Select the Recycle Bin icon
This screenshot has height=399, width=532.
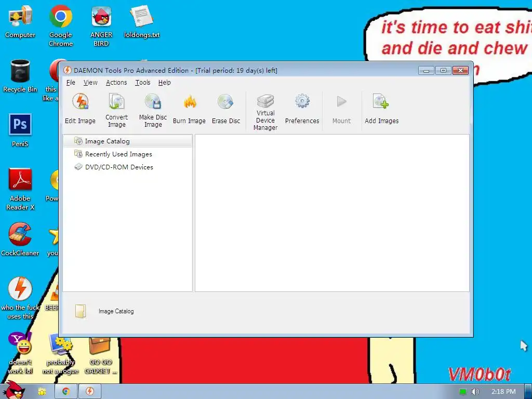click(20, 76)
